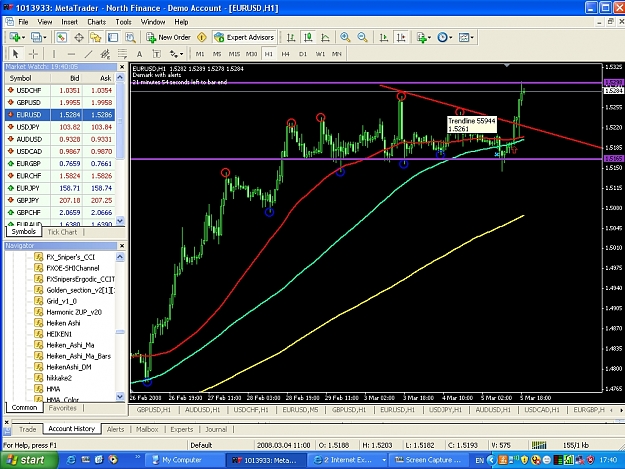Viewport: 625px width, 469px height.
Task: Switch chart to bar chart
Action: pos(291,37)
